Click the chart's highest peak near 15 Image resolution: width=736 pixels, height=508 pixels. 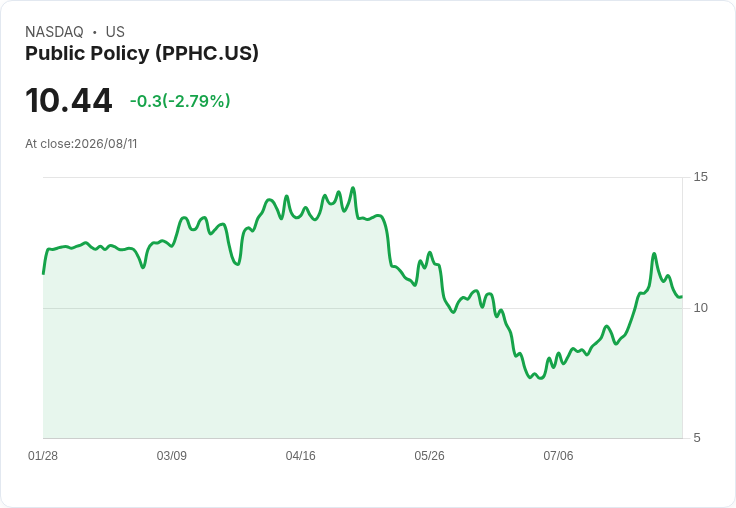(x=353, y=188)
